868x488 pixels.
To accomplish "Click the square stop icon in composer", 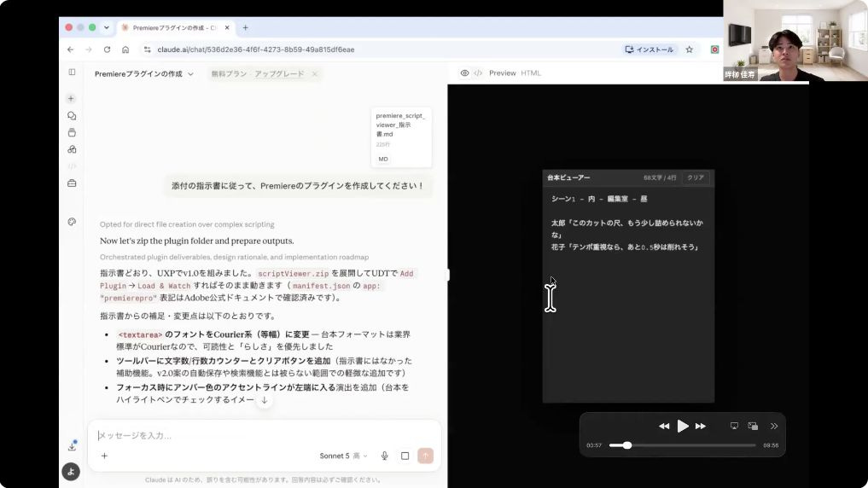I will (x=405, y=456).
